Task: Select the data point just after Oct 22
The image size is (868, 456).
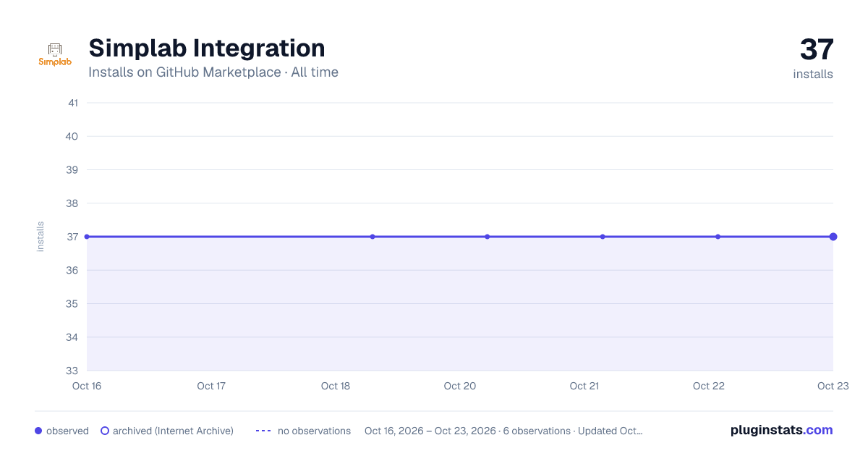Action: coord(718,237)
